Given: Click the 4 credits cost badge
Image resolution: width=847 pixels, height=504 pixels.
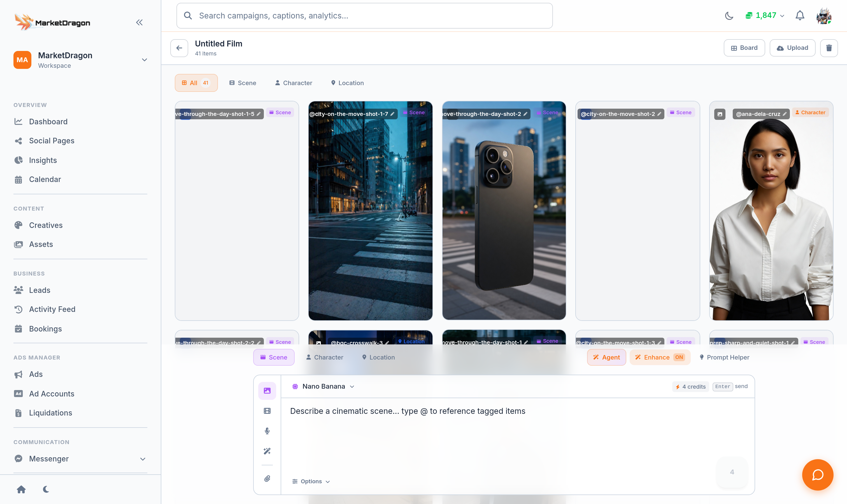Looking at the screenshot, I should point(690,386).
